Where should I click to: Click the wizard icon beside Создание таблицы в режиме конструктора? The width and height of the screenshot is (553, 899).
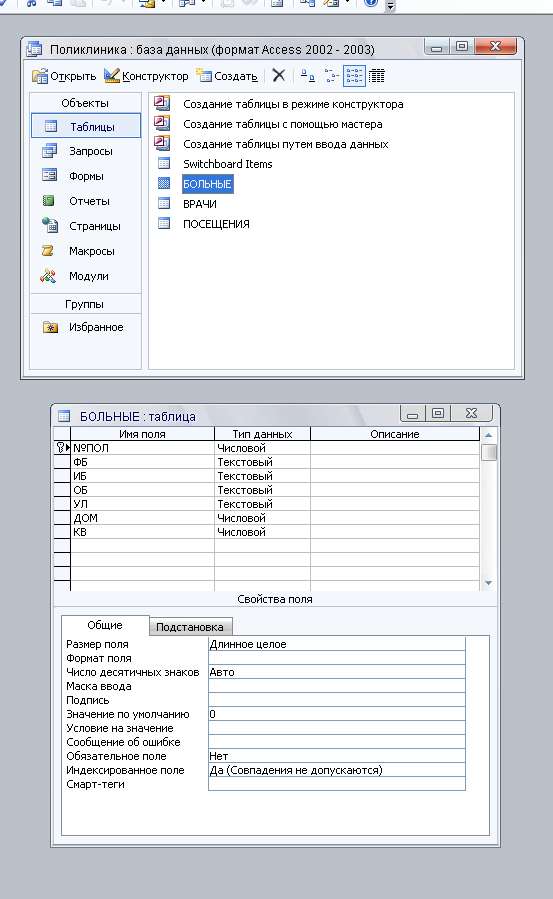coord(163,103)
